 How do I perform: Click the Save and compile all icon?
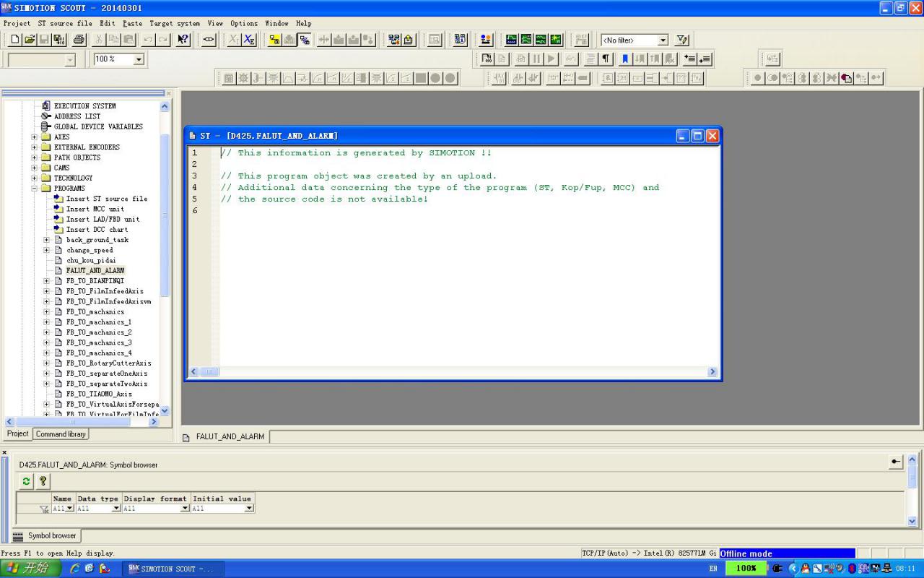click(x=59, y=40)
